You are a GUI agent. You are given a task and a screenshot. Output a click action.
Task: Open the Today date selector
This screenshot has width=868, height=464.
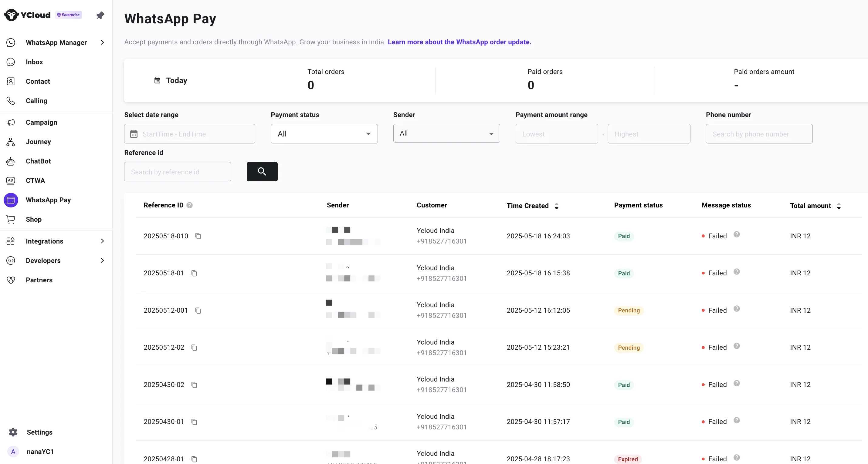171,80
